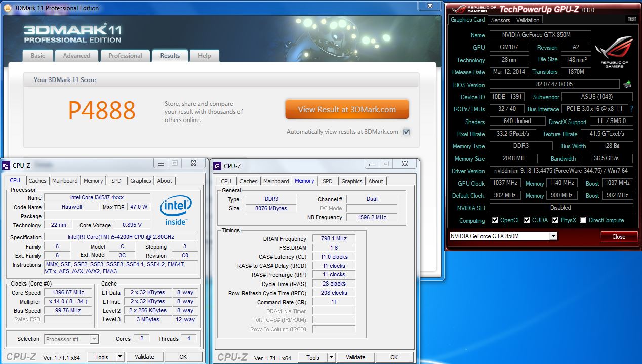The width and height of the screenshot is (642, 364).
Task: Click the NVIDIA SLI value Disabled
Action: (x=561, y=208)
